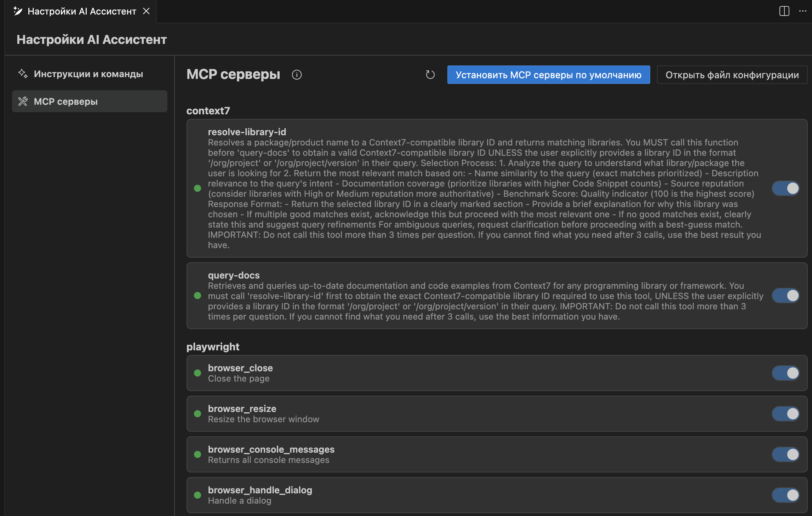
Task: Select Инструкции и команды in the sidebar
Action: pyautogui.click(x=90, y=74)
